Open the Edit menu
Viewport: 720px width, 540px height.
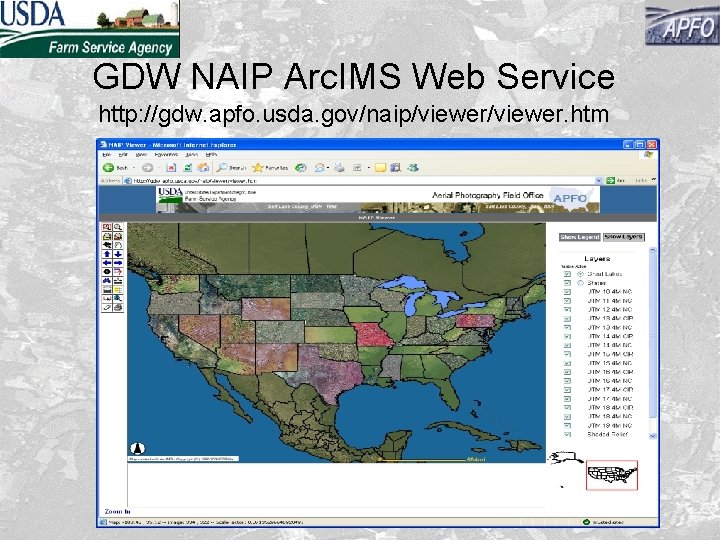pos(123,155)
